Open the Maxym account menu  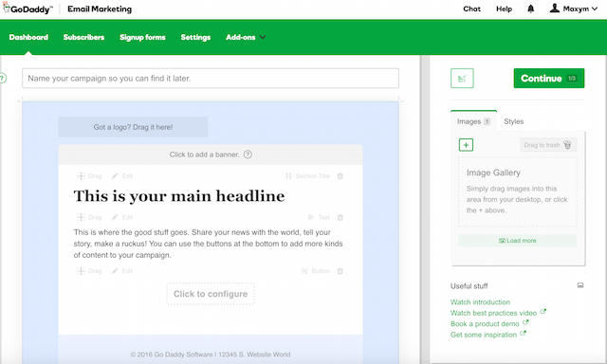574,9
